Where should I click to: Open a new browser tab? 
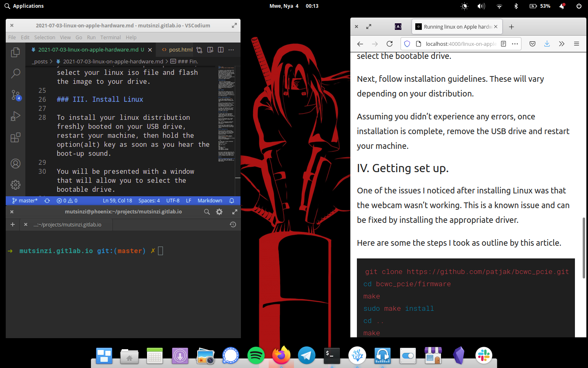click(x=512, y=27)
